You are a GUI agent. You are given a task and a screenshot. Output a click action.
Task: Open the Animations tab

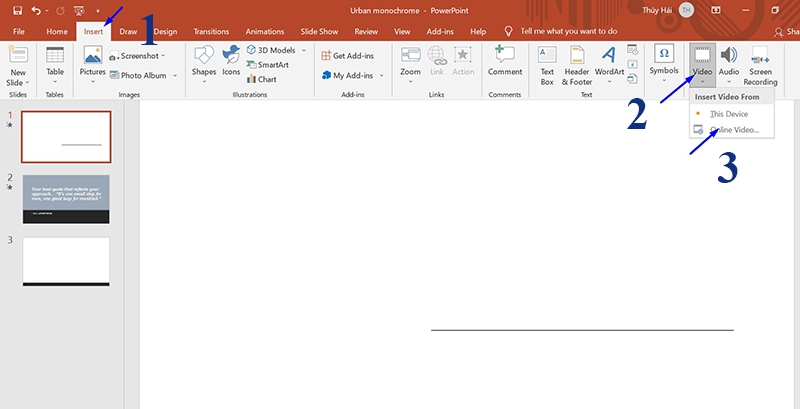coord(265,32)
